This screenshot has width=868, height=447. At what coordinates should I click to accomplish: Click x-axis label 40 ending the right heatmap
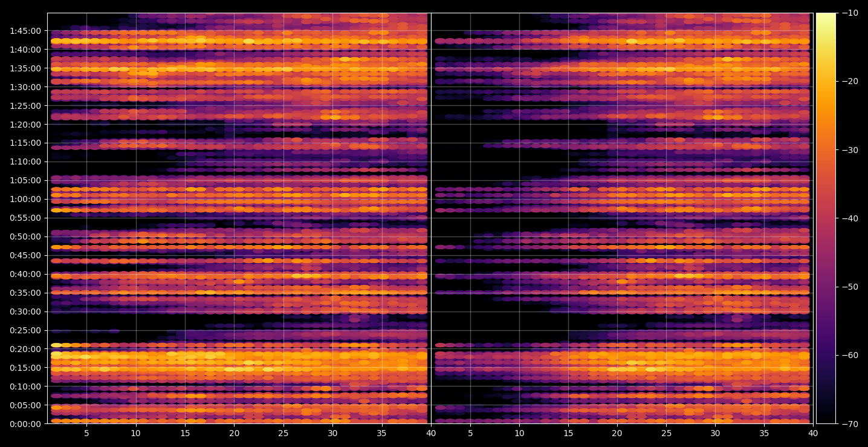[813, 433]
